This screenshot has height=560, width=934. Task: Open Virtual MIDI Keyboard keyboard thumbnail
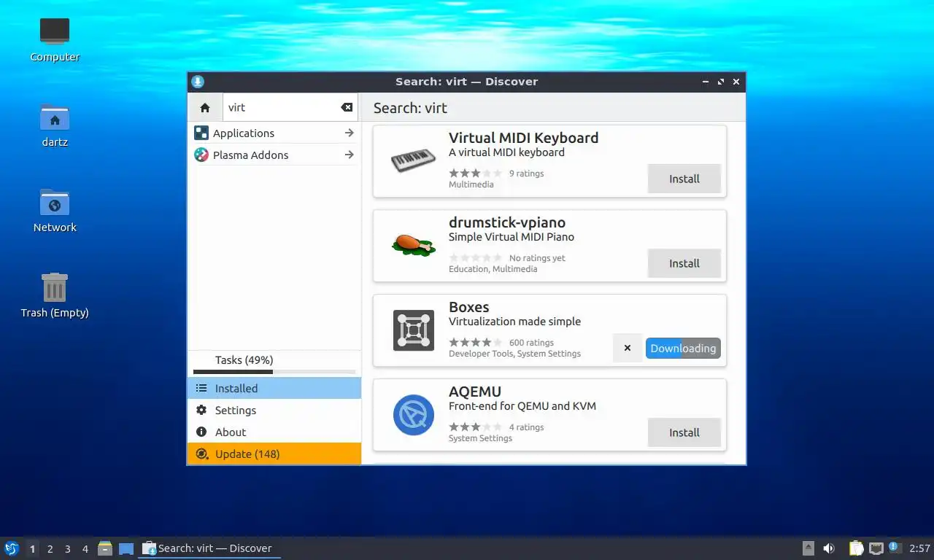click(413, 161)
